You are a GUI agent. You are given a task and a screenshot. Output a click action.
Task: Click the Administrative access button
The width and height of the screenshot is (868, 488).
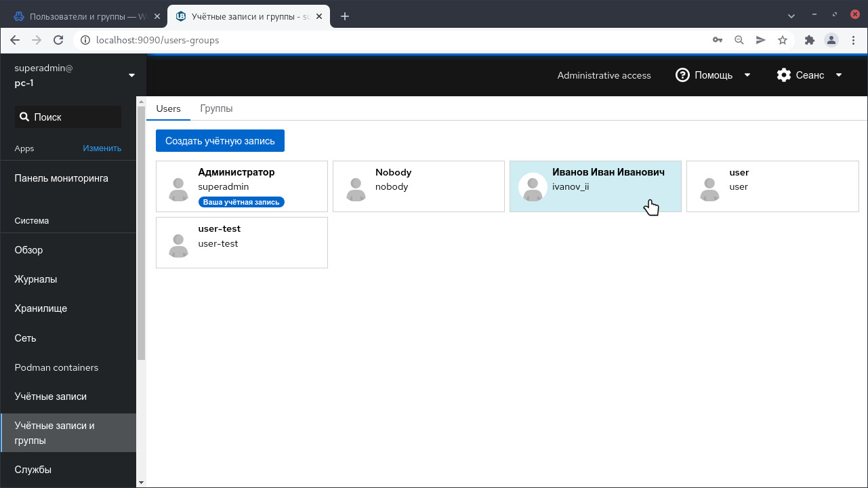[604, 75]
